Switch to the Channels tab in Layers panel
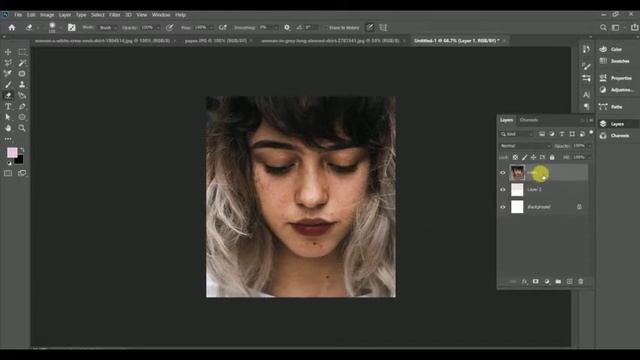The width and height of the screenshot is (640, 360). coord(529,120)
